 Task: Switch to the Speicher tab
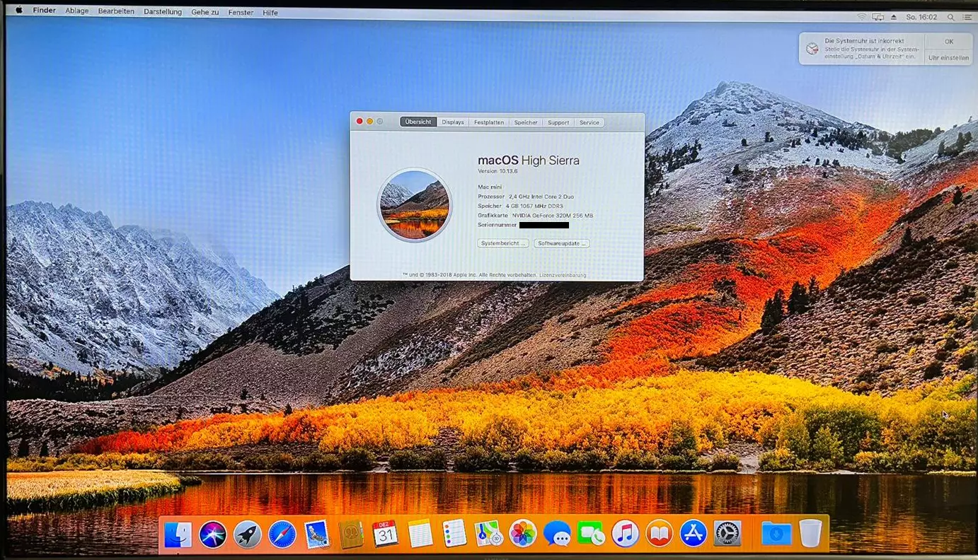point(526,122)
